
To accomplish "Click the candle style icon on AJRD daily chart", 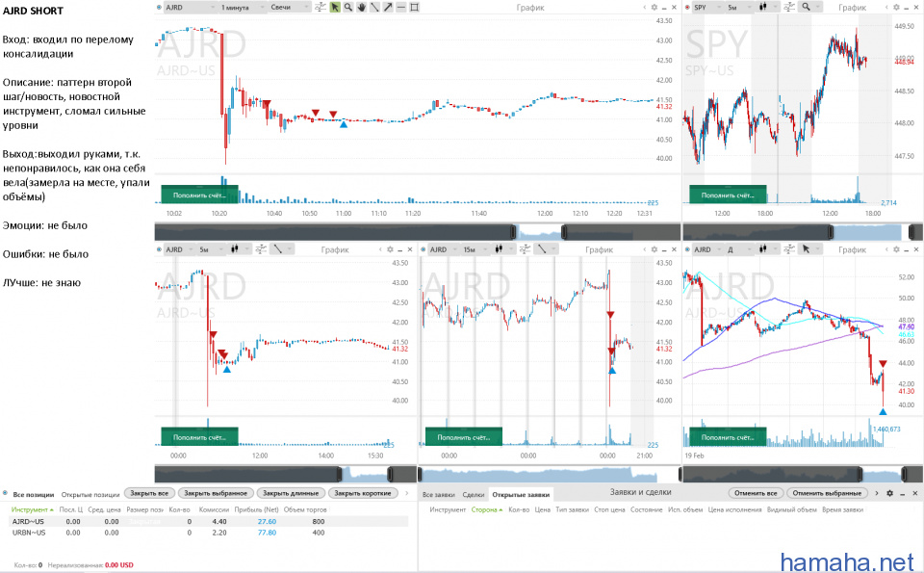I will tap(763, 249).
